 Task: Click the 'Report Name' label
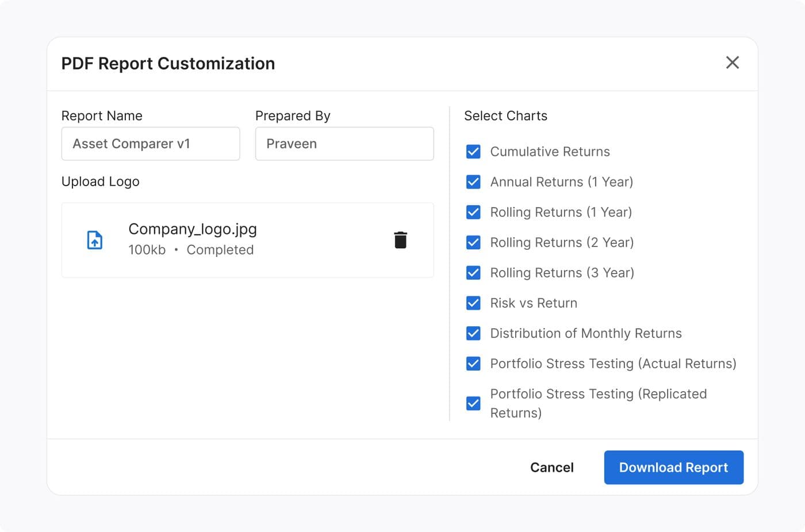click(x=102, y=116)
